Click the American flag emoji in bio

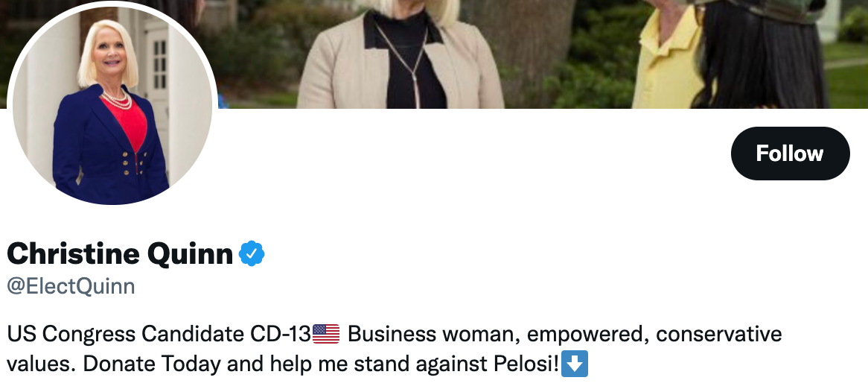coord(326,334)
